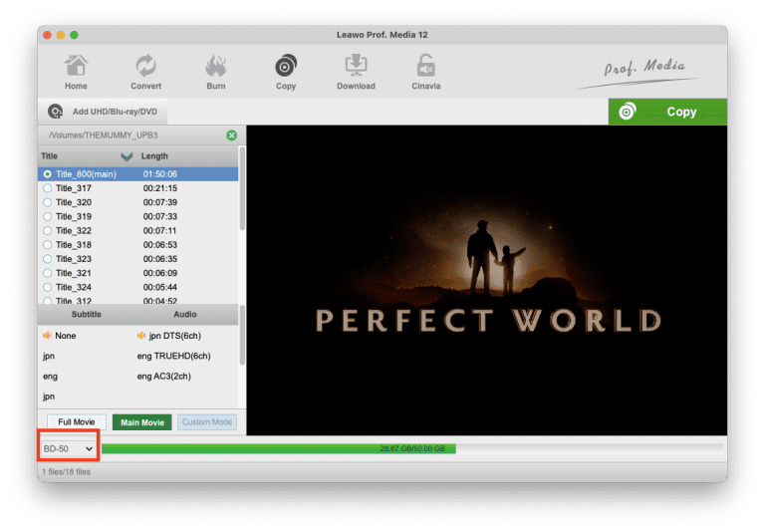Open the Burn module

pos(215,73)
